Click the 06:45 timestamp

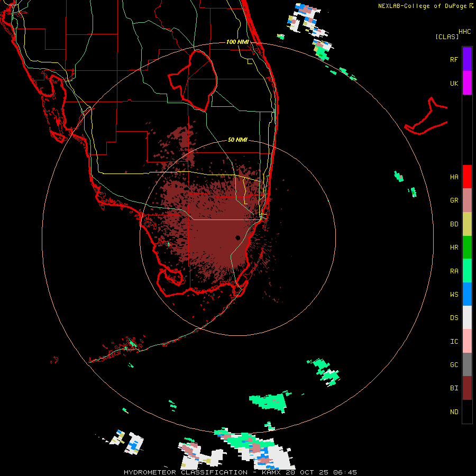[345, 472]
